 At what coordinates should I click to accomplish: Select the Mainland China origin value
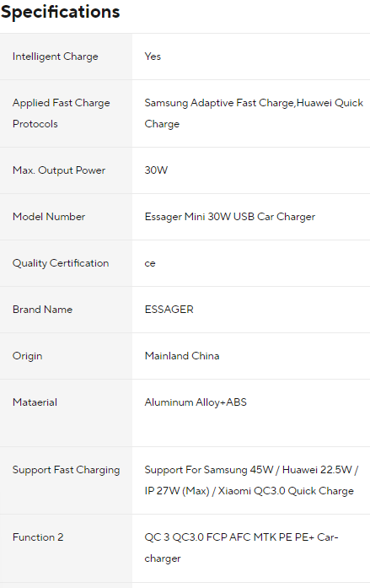pyautogui.click(x=182, y=356)
